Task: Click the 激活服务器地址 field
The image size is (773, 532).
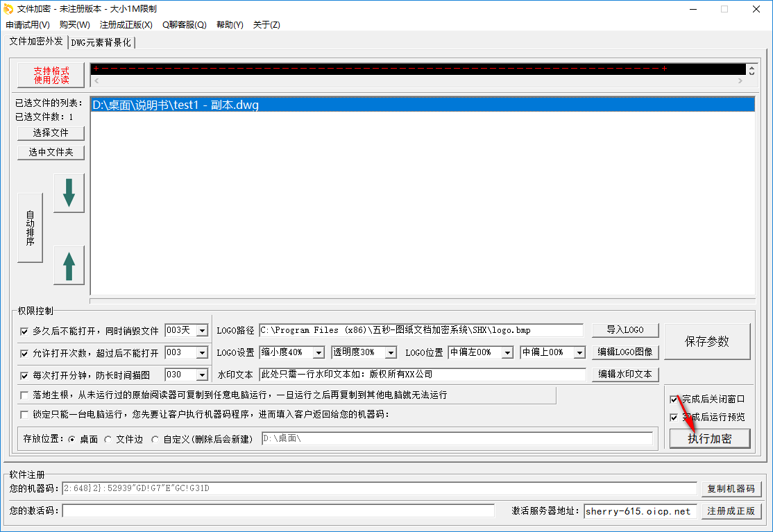Action: coord(640,511)
